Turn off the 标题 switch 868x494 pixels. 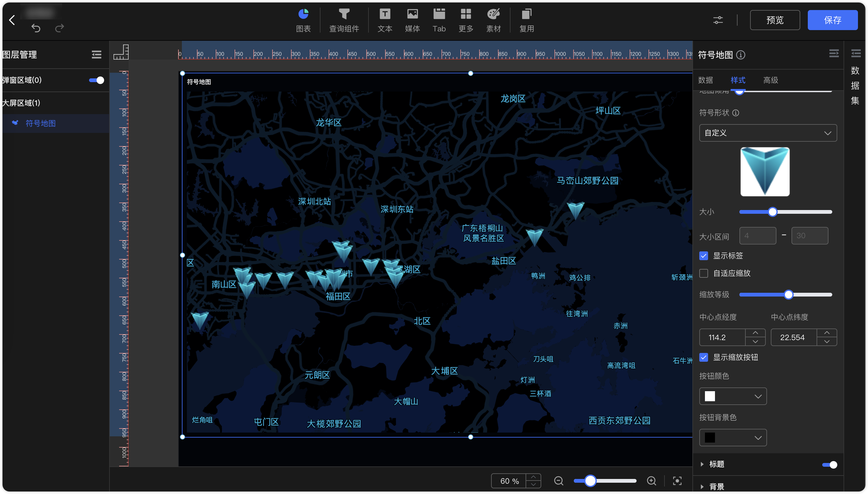tap(829, 465)
